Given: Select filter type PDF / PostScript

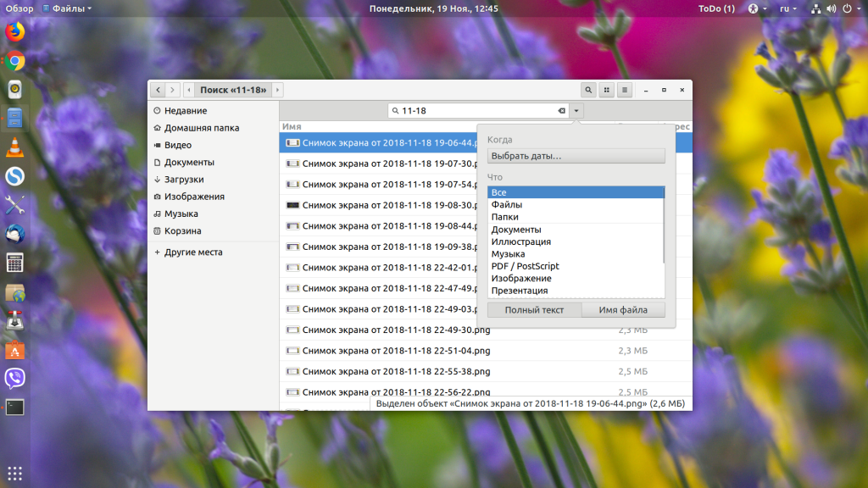Looking at the screenshot, I should pos(576,265).
